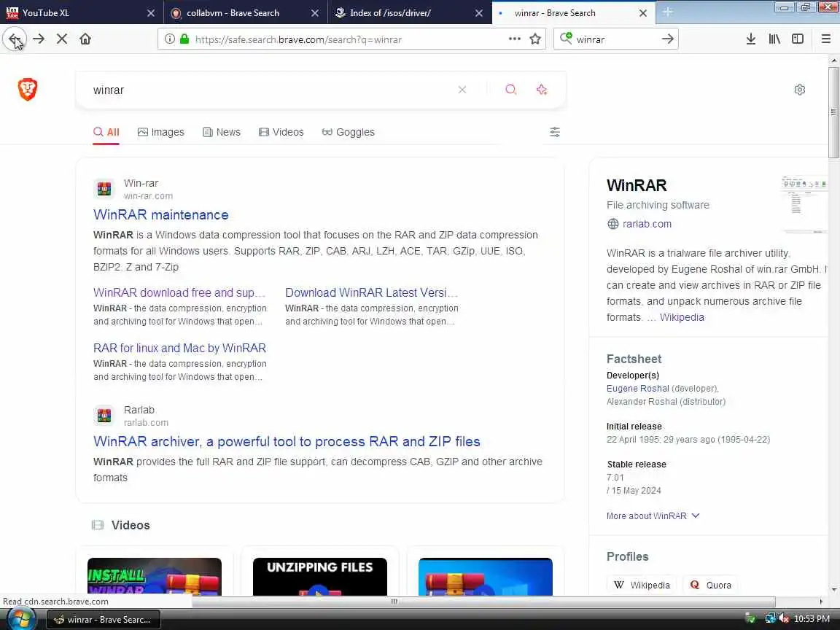Open Eugene Roshal developer link
840x630 pixels.
(637, 389)
